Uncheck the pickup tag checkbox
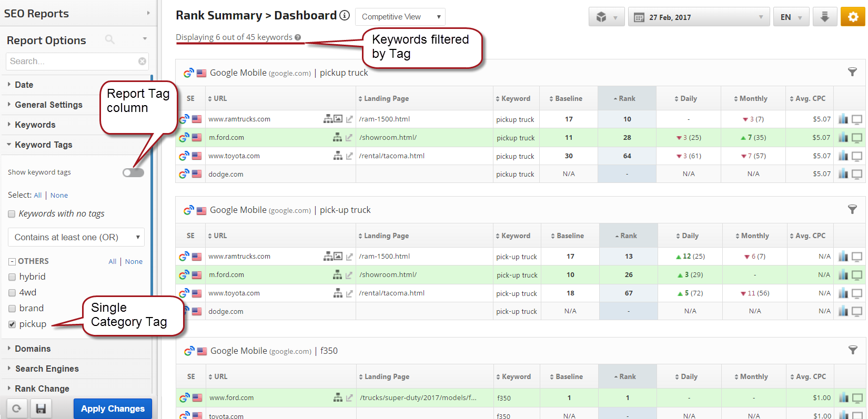Screen dimensions: 868x419 click(12, 324)
